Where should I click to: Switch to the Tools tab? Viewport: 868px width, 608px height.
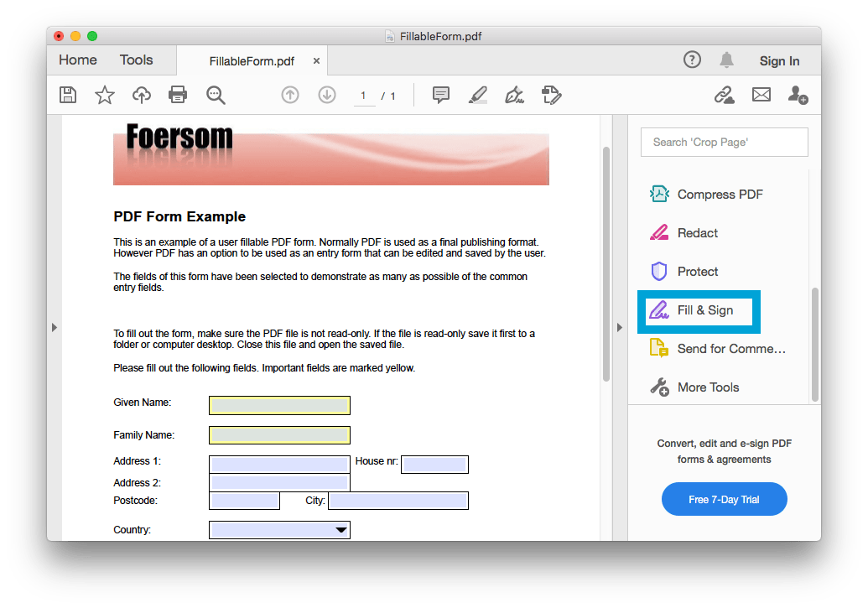coord(136,60)
